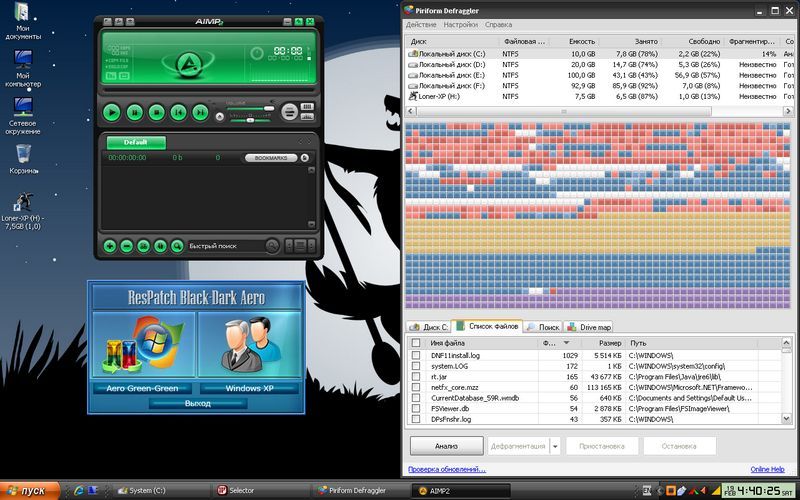Image resolution: width=800 pixels, height=500 pixels.
Task: Click the Windows XP users icon in ResPatch
Action: point(250,345)
